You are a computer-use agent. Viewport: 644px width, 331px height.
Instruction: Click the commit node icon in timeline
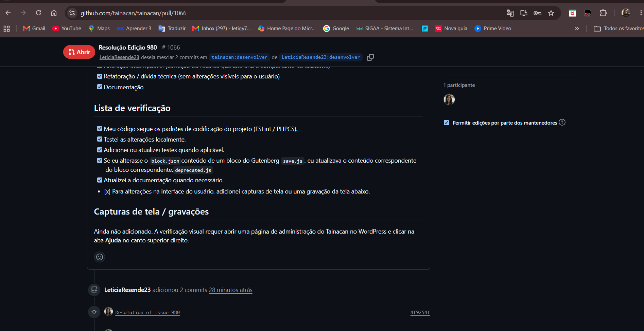94,312
